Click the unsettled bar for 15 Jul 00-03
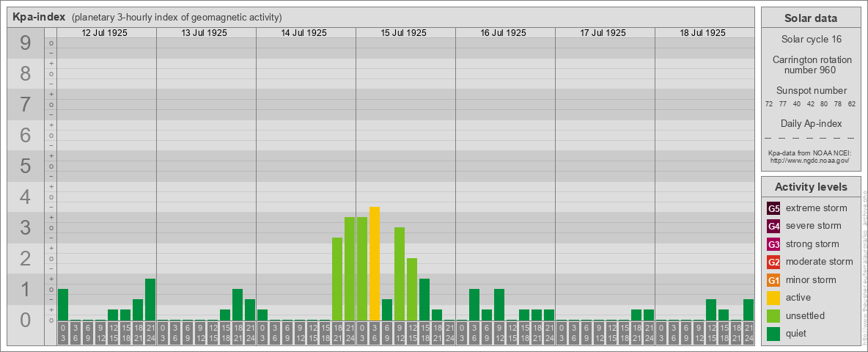Screen dimensions: 868x352 362,269
